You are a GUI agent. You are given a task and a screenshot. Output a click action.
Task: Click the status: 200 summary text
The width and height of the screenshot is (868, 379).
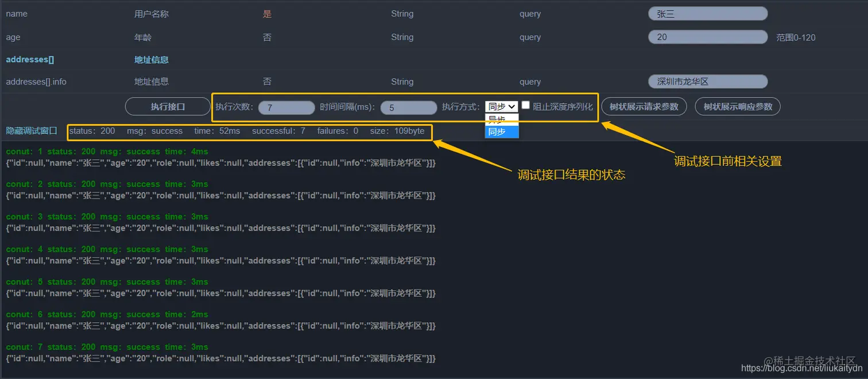click(x=92, y=131)
